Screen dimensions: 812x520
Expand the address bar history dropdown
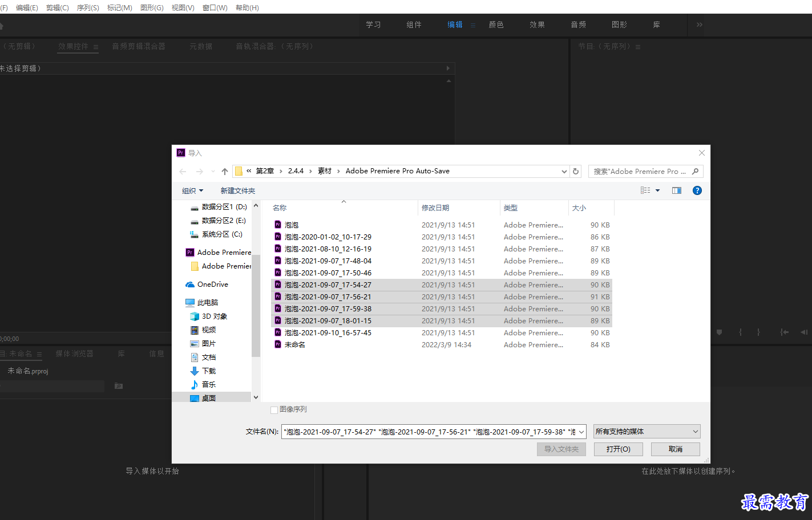tap(564, 171)
